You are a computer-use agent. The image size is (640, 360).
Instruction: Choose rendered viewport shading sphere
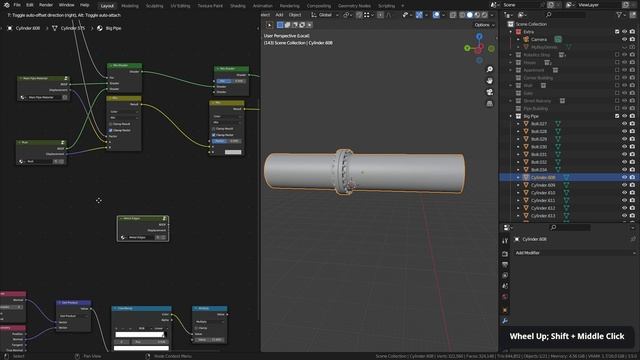pyautogui.click(x=484, y=15)
